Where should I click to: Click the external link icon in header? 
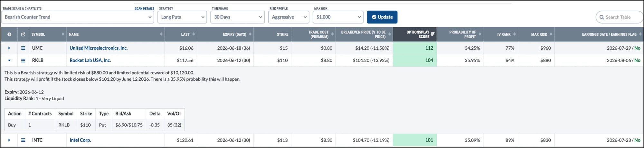click(x=23, y=35)
